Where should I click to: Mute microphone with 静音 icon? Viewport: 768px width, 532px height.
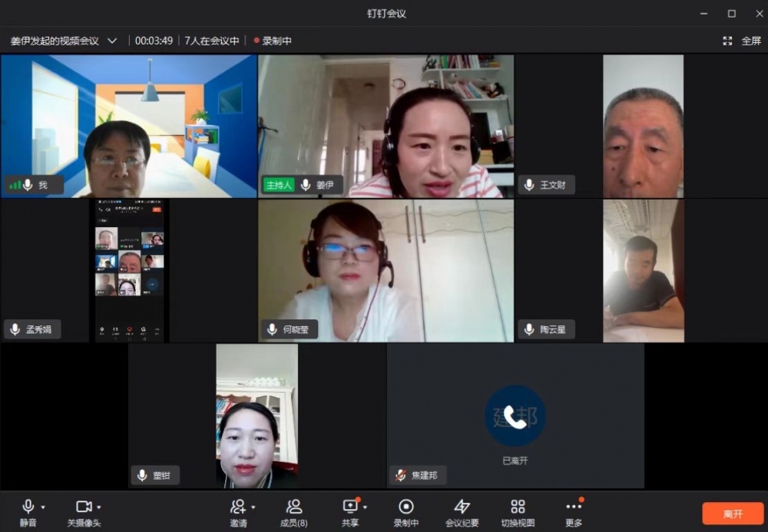(x=28, y=507)
